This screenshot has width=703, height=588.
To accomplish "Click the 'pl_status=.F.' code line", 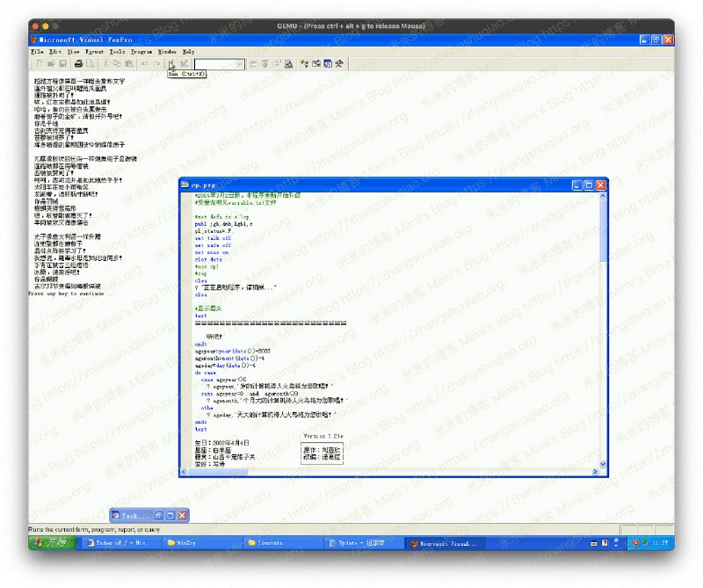I will pyautogui.click(x=214, y=231).
